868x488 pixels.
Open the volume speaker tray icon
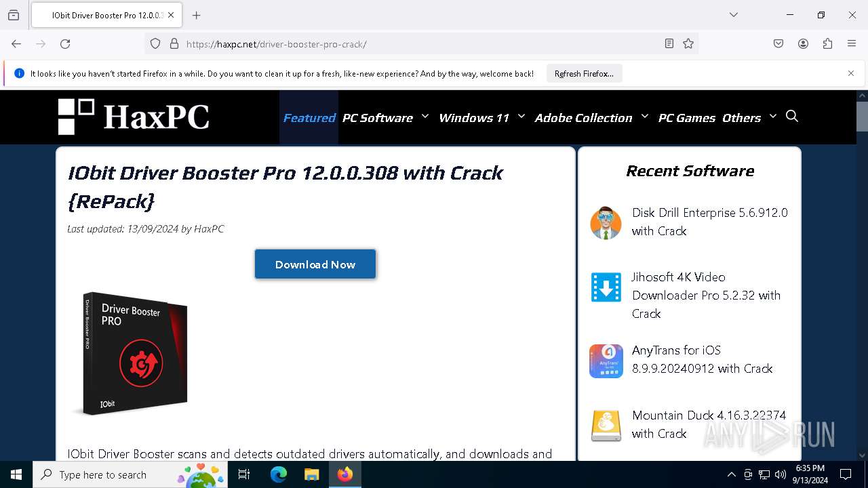tap(781, 474)
